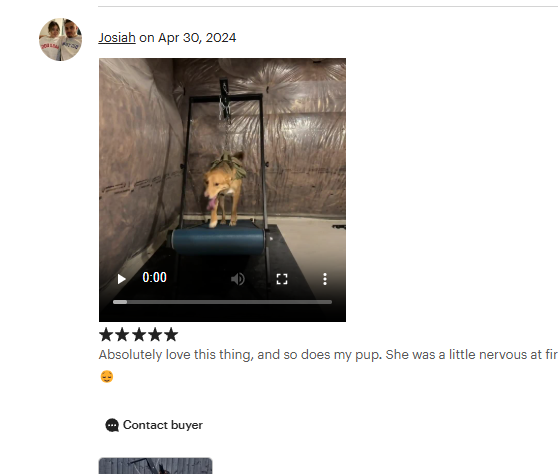This screenshot has height=474, width=558.
Task: Open the video in fullscreen mode
Action: click(282, 279)
